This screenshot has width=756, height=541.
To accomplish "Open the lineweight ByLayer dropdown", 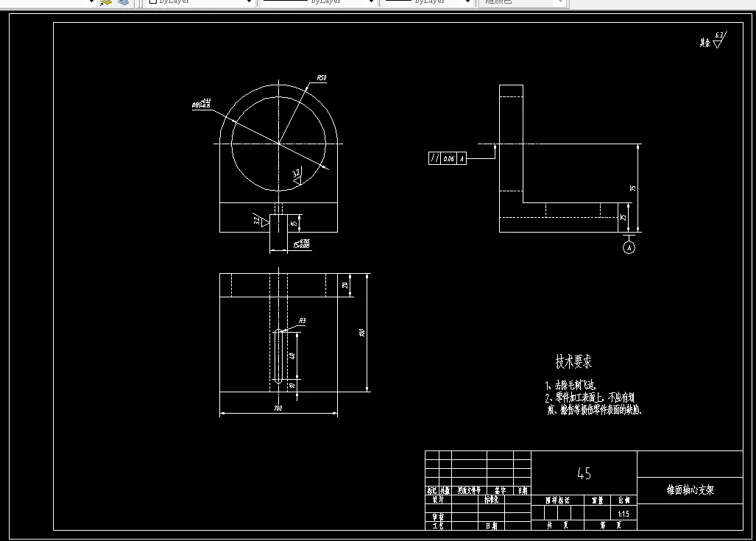I will point(427,2).
